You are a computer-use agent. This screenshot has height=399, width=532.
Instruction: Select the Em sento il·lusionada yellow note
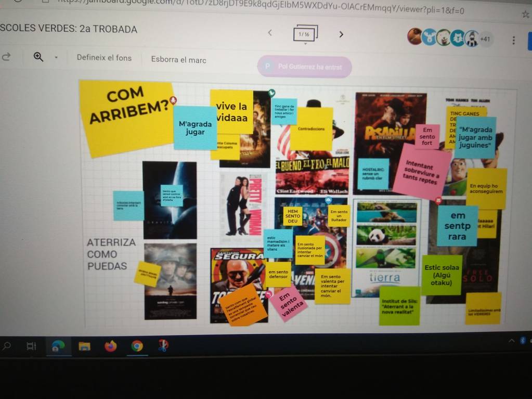(310, 250)
